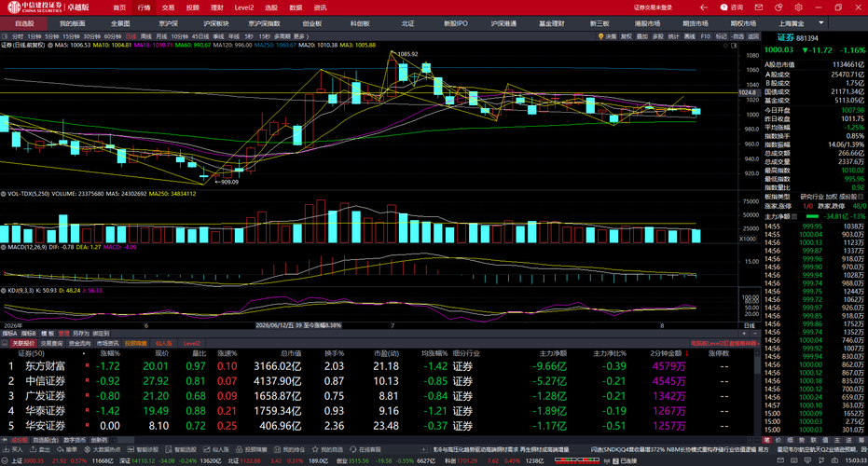Open 智能诊股 smart diagnosis icon
Image resolution: width=868 pixels, height=466 pixels.
pyautogui.click(x=131, y=449)
